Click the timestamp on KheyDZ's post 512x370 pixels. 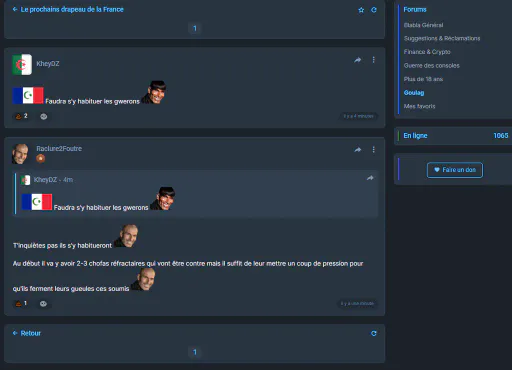click(358, 116)
